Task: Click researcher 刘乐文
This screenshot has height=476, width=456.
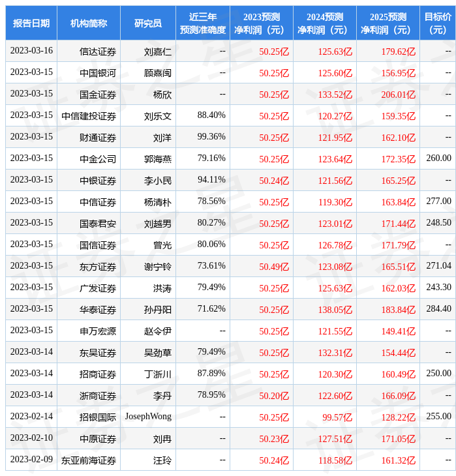Action: click(x=158, y=116)
